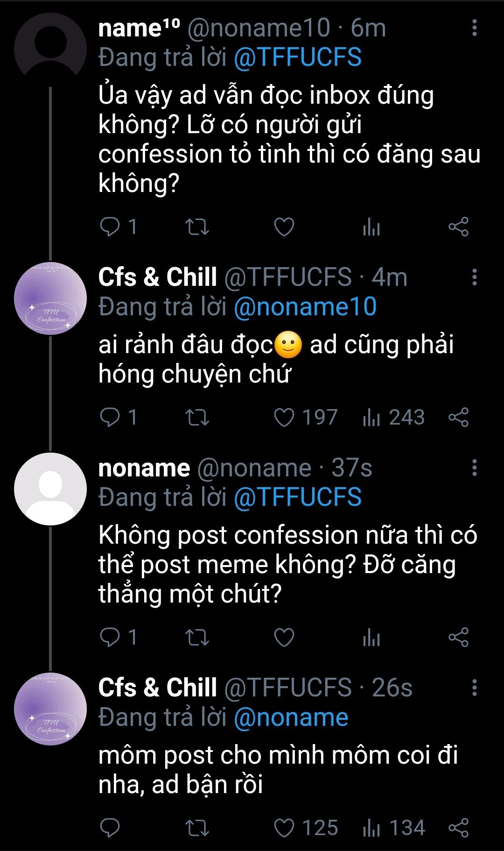Viewport: 504px width, 851px height.
Task: Like name¹⁰'s inbox question tweet
Action: tap(284, 227)
